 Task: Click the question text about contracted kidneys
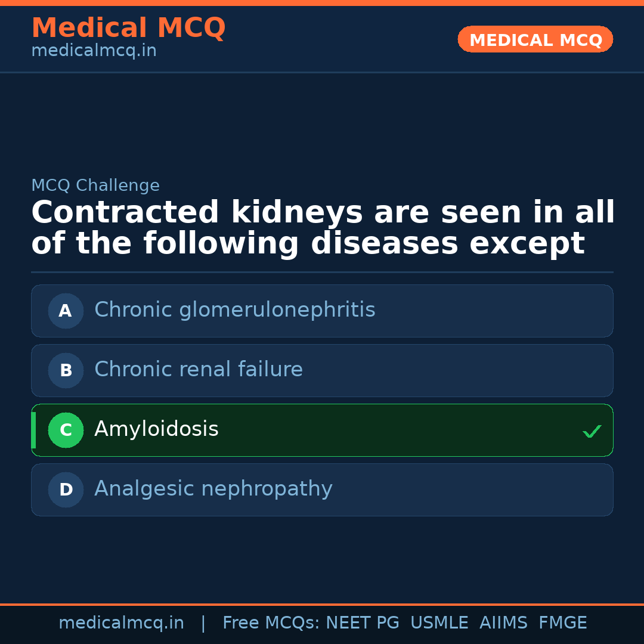coord(322,228)
